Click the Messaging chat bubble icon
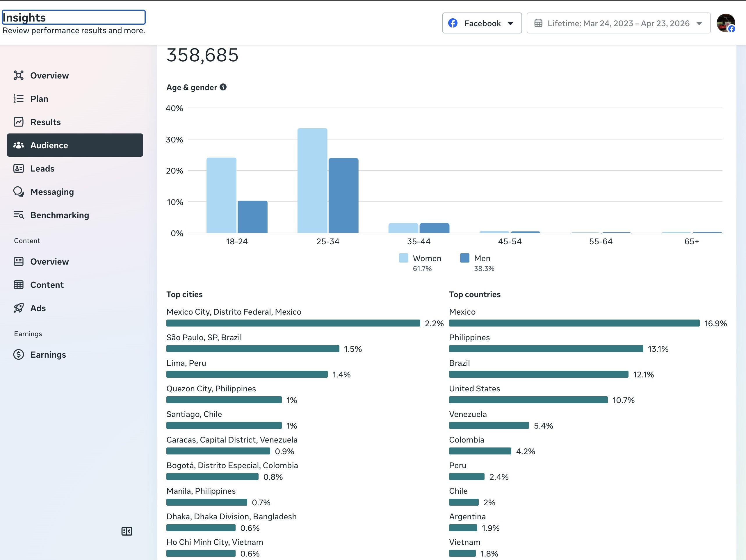The width and height of the screenshot is (746, 560). pyautogui.click(x=19, y=192)
